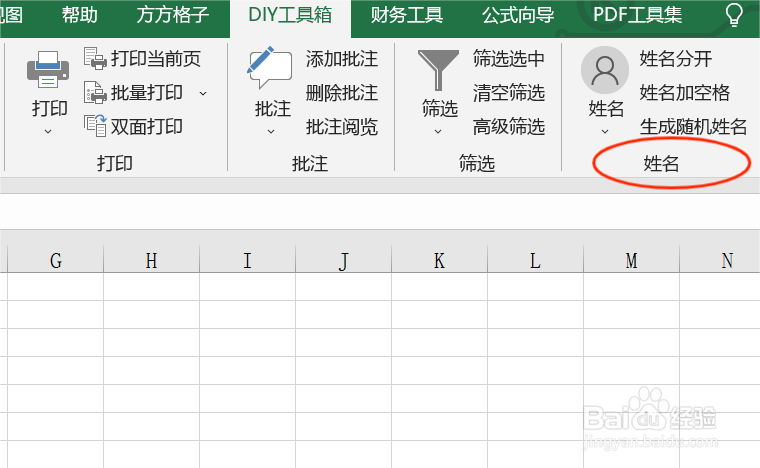Screen dimensions: 760x468
Task: Click 打印当前页 text button
Action: 156,59
